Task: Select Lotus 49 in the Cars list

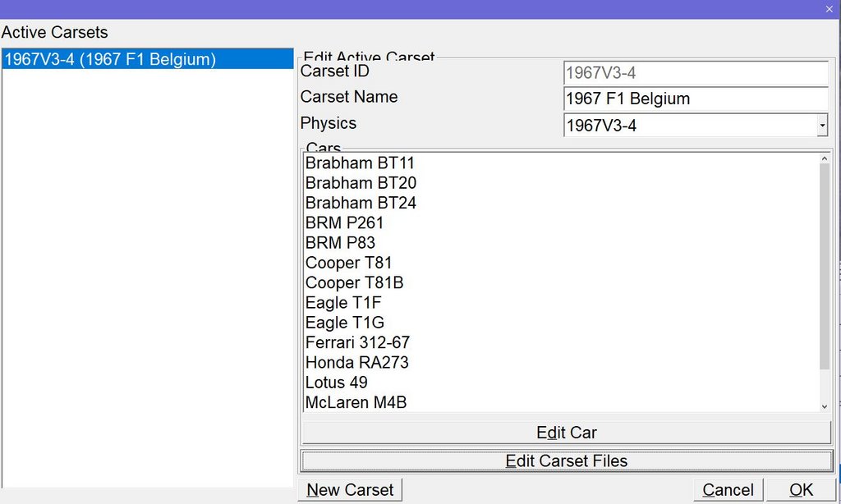Action: (561, 383)
